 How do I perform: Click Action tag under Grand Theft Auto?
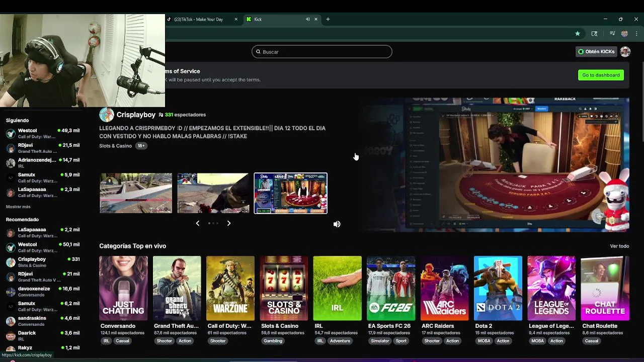click(x=185, y=341)
